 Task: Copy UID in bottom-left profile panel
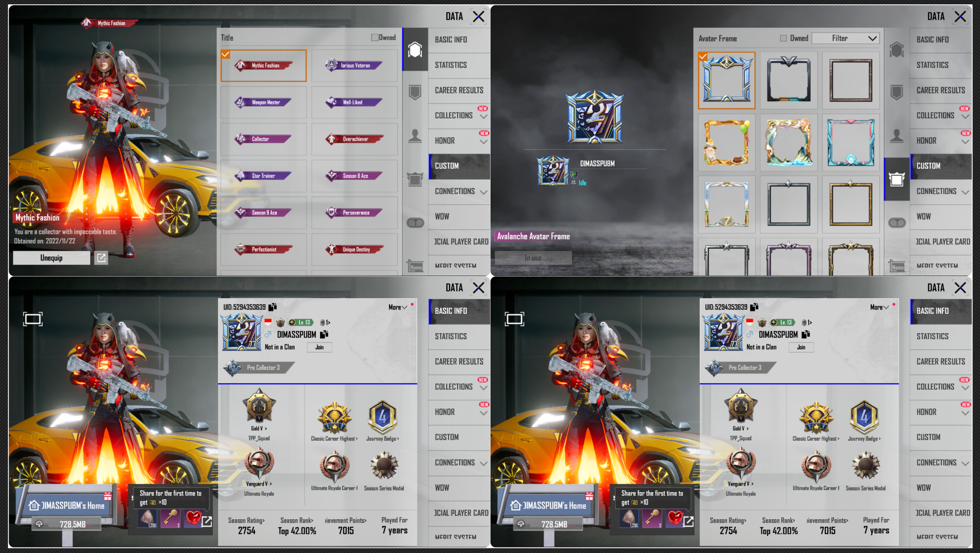click(272, 307)
